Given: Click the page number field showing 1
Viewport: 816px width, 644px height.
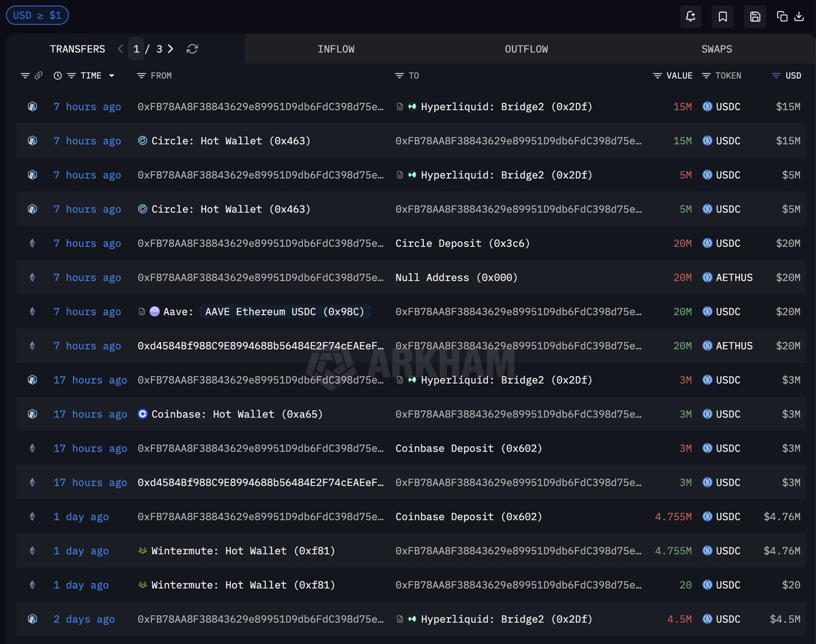Looking at the screenshot, I should click(x=136, y=49).
